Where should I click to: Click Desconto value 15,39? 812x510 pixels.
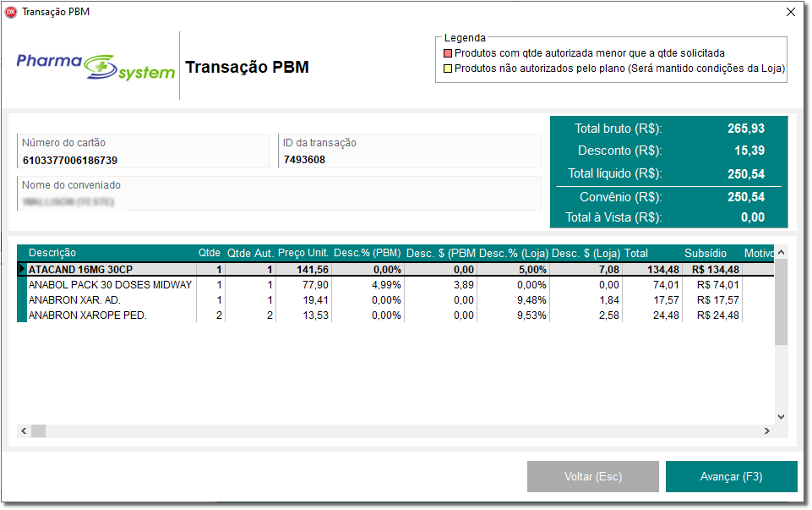tap(749, 151)
